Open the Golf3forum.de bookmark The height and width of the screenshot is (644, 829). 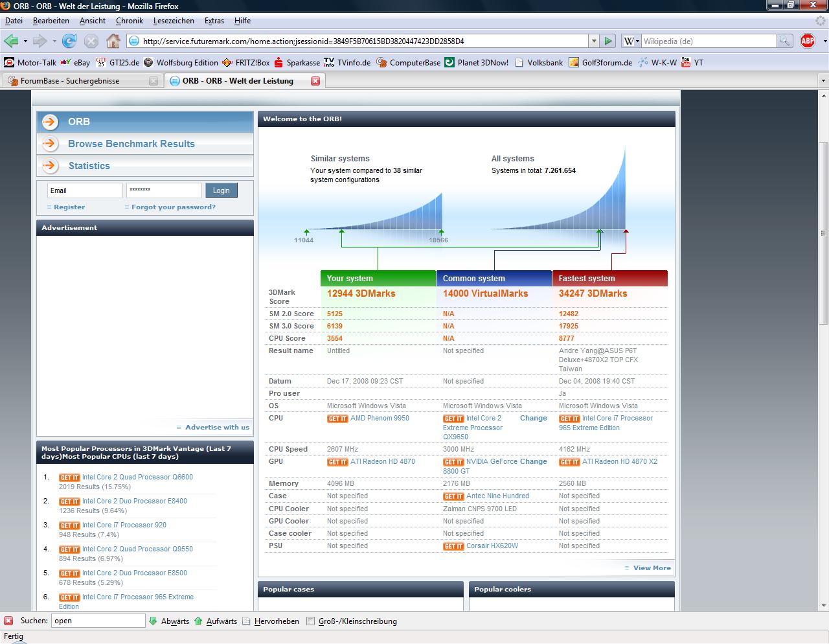600,63
